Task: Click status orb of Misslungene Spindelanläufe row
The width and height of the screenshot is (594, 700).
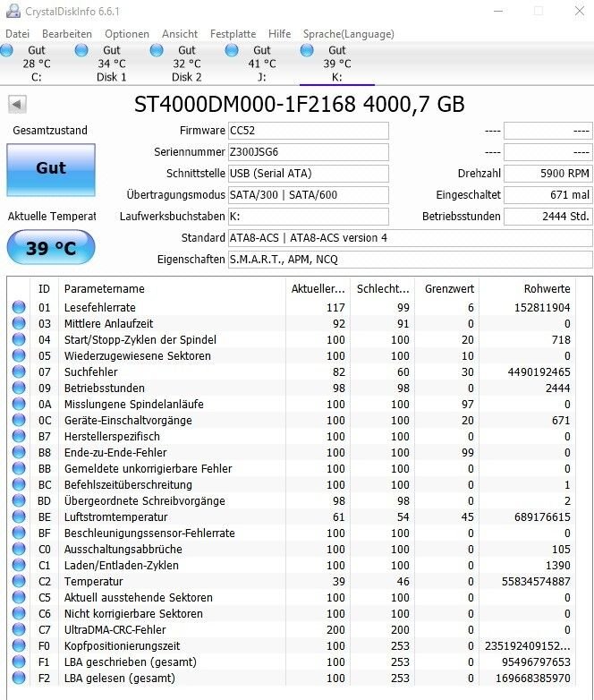Action: click(19, 404)
